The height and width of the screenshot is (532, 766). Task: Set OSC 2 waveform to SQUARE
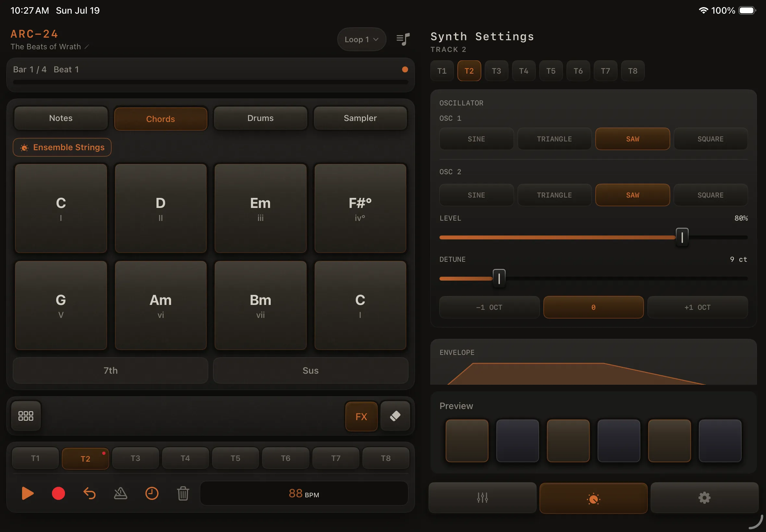pos(710,195)
